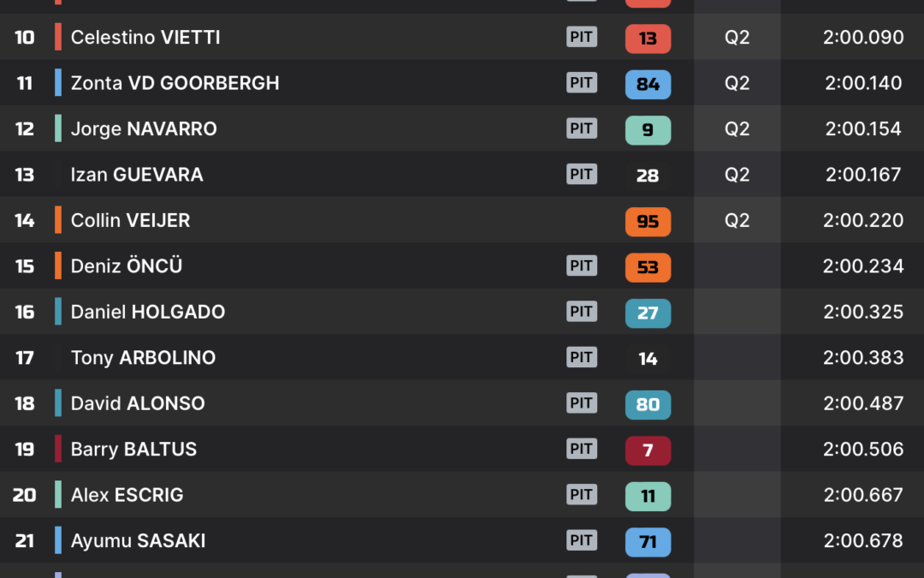Image resolution: width=924 pixels, height=578 pixels.
Task: Click Deniz ÖNCÜ's lap time 2:00.234
Action: pyautogui.click(x=862, y=266)
